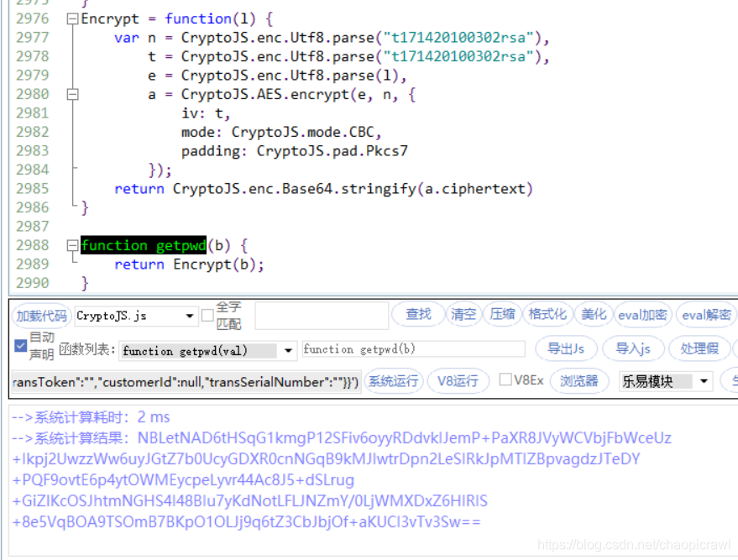
Task: Click the 查找 find button
Action: (418, 314)
